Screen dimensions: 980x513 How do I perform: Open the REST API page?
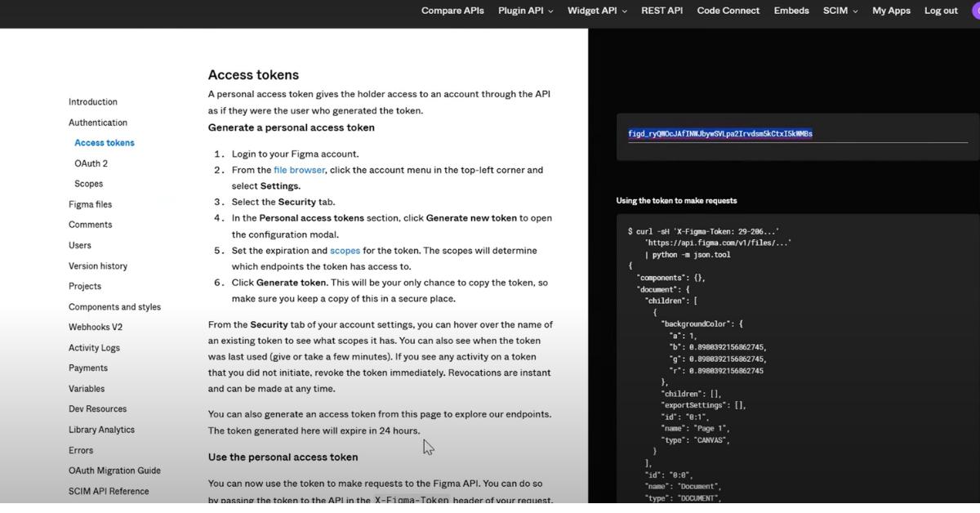(x=661, y=11)
